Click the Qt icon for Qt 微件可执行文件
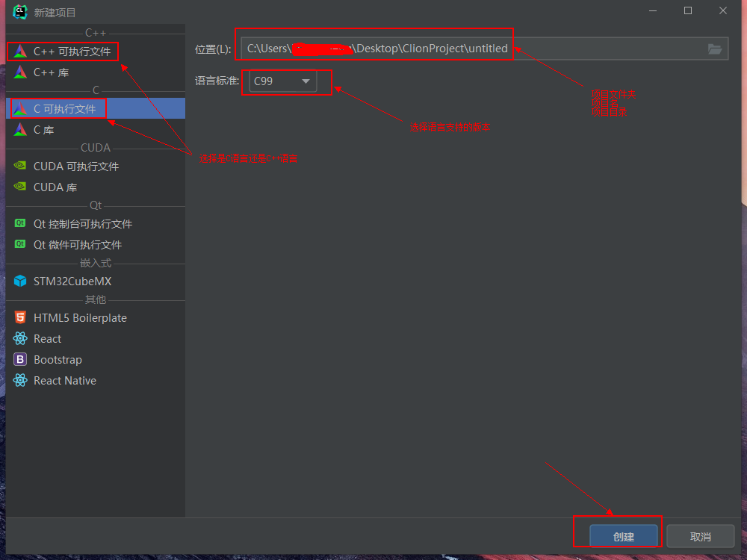The height and width of the screenshot is (560, 747). point(20,244)
